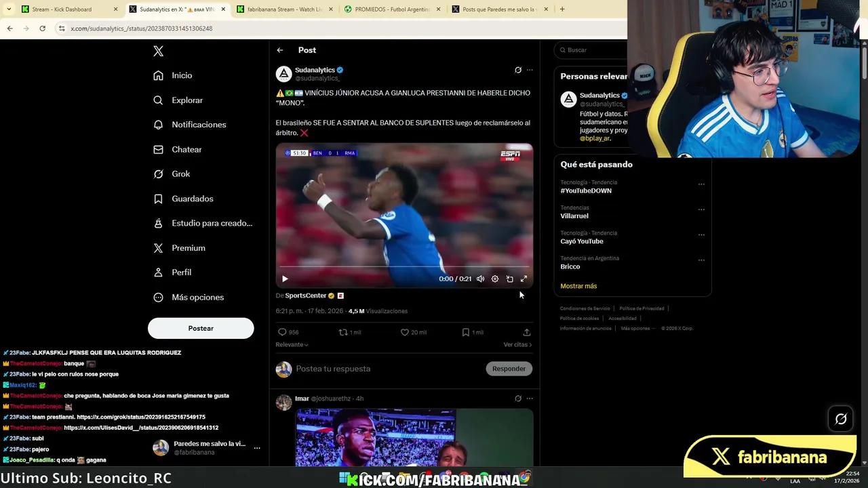
Task: Click browser back arrow
Action: pos(9,28)
